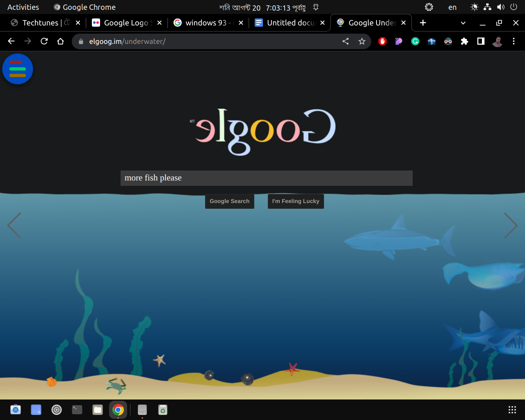
Task: Toggle the Chrome side panel icon
Action: (x=481, y=41)
